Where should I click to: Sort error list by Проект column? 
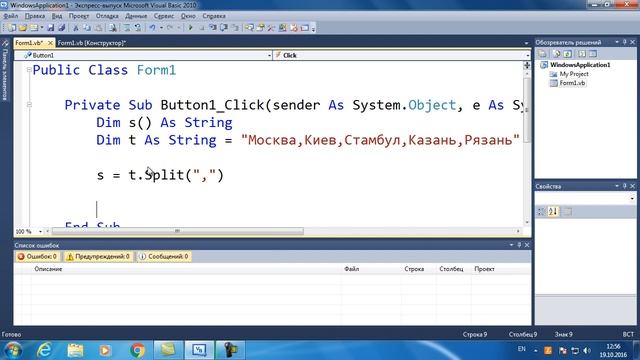tap(484, 269)
